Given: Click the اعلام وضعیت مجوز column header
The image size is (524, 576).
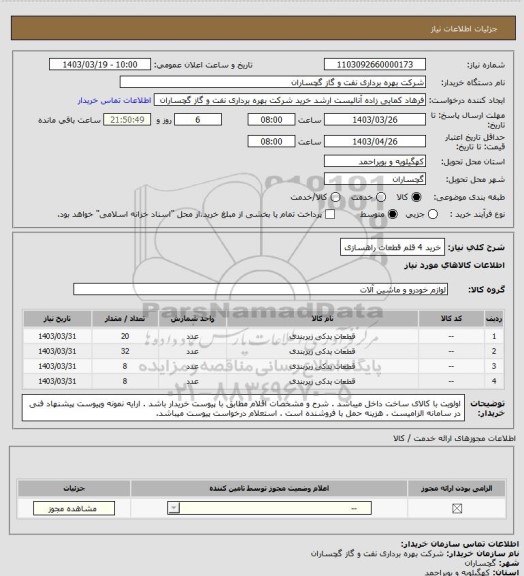Looking at the screenshot, I should 269,489.
